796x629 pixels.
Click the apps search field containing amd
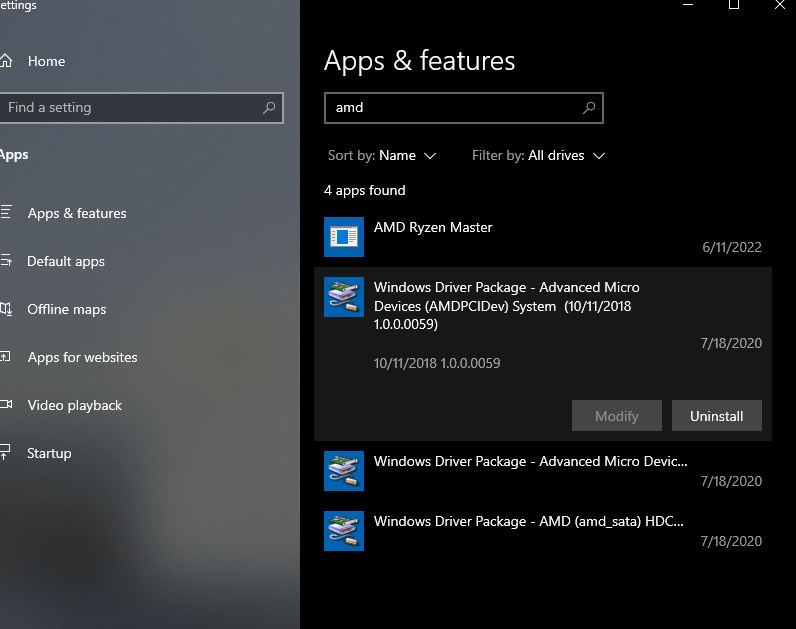pyautogui.click(x=450, y=108)
